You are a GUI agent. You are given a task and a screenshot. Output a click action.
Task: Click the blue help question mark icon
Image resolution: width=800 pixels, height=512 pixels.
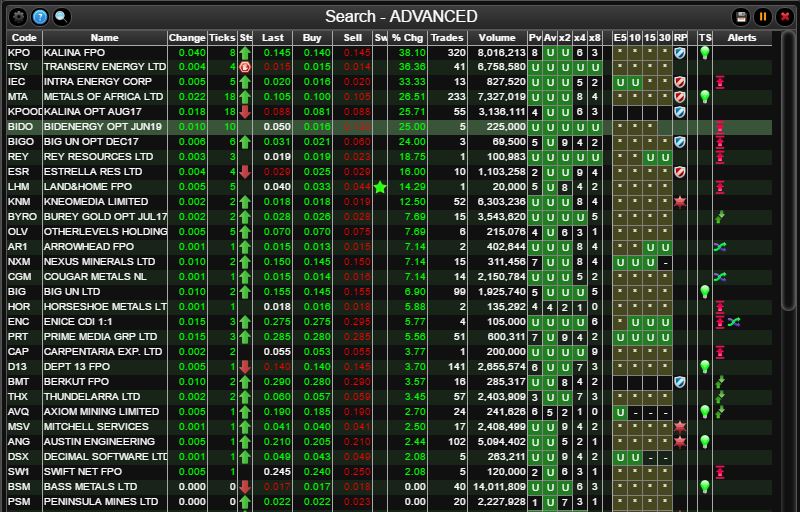(x=40, y=17)
